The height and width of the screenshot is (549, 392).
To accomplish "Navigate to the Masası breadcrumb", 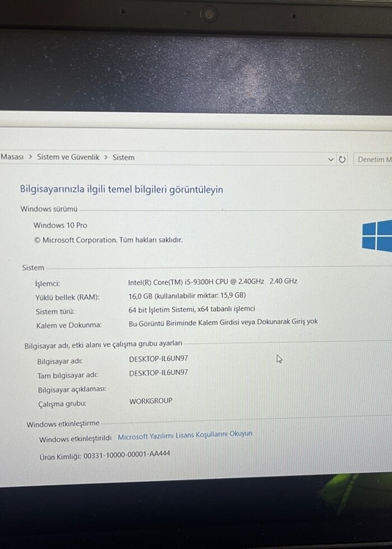I will tap(12, 157).
